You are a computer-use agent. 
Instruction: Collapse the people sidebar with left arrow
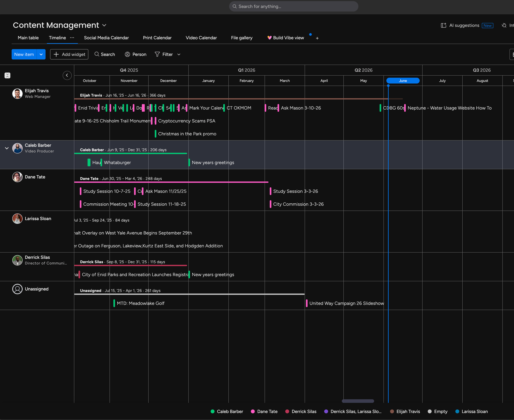(x=67, y=75)
